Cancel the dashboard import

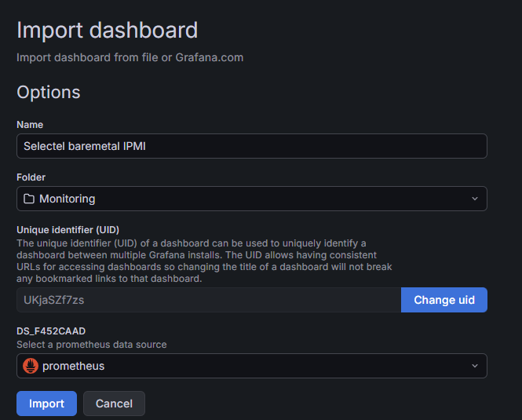[x=114, y=404]
